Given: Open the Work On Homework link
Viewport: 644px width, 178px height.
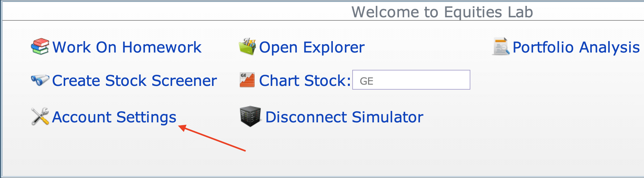Looking at the screenshot, I should click(x=127, y=47).
